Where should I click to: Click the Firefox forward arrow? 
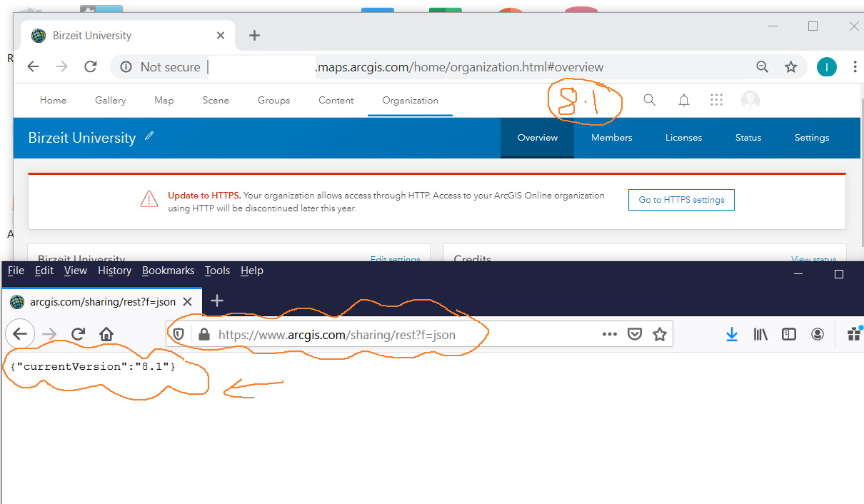[x=49, y=333]
